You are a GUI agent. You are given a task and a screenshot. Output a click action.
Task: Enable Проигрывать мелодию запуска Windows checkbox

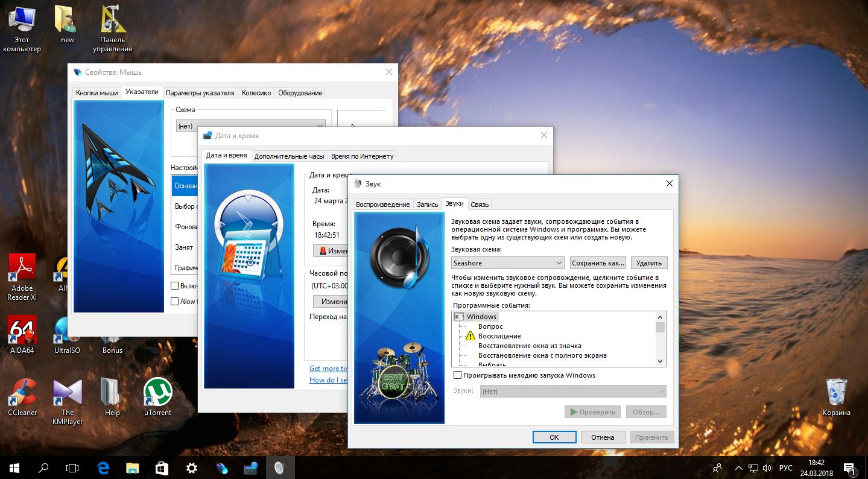[x=458, y=375]
